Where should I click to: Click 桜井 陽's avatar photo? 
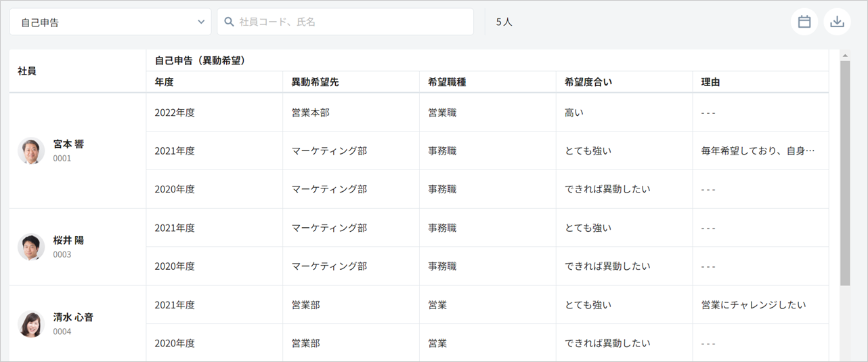tap(31, 247)
